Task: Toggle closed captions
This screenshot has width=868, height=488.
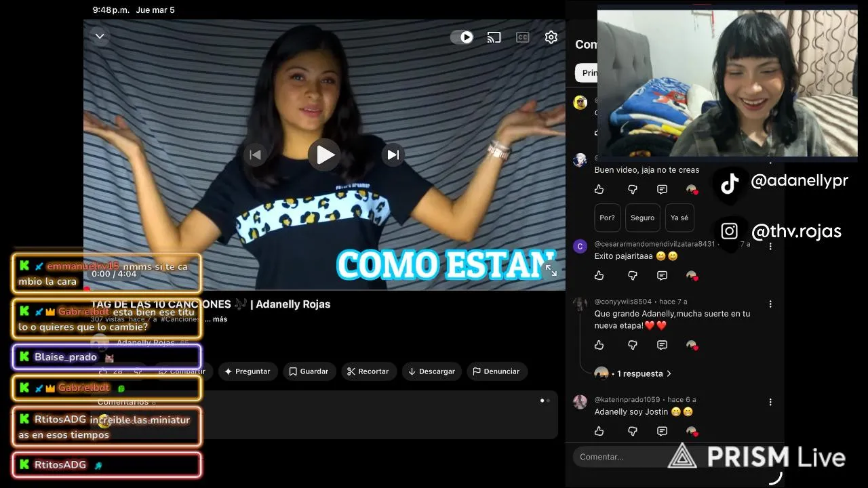Action: 522,37
